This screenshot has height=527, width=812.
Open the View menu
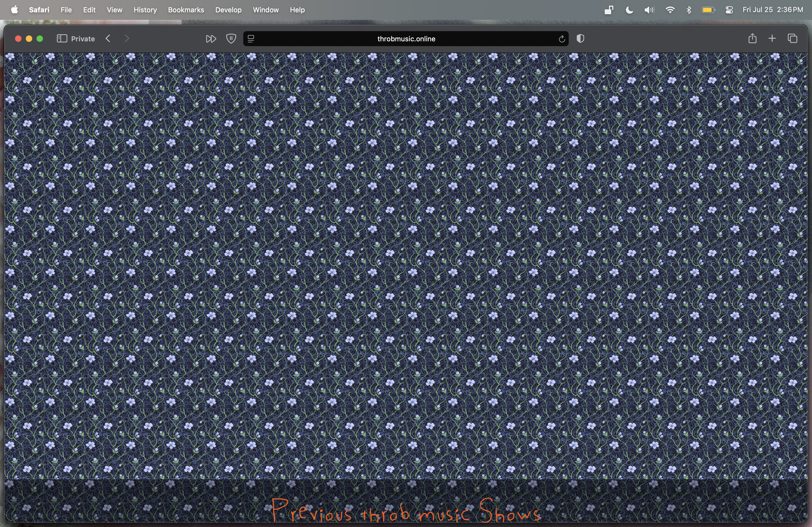tap(114, 10)
